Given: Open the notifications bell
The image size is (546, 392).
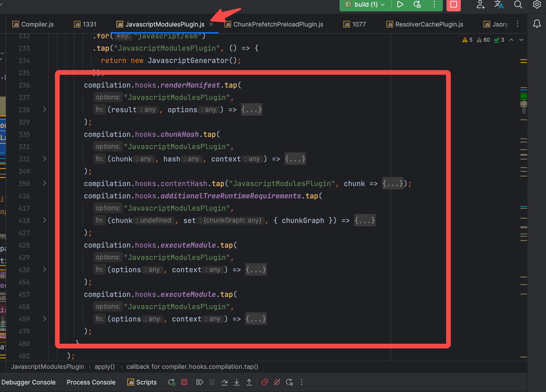Looking at the screenshot, I should pyautogui.click(x=537, y=24).
